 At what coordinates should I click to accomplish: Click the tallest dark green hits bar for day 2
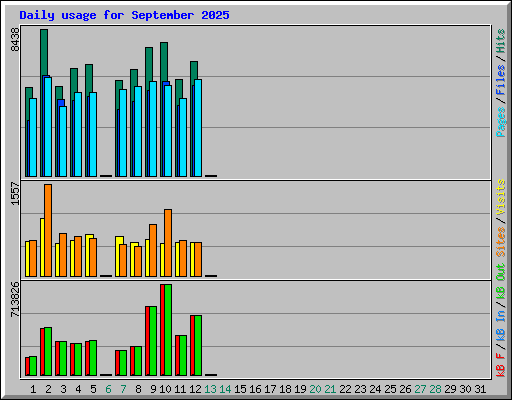click(44, 52)
